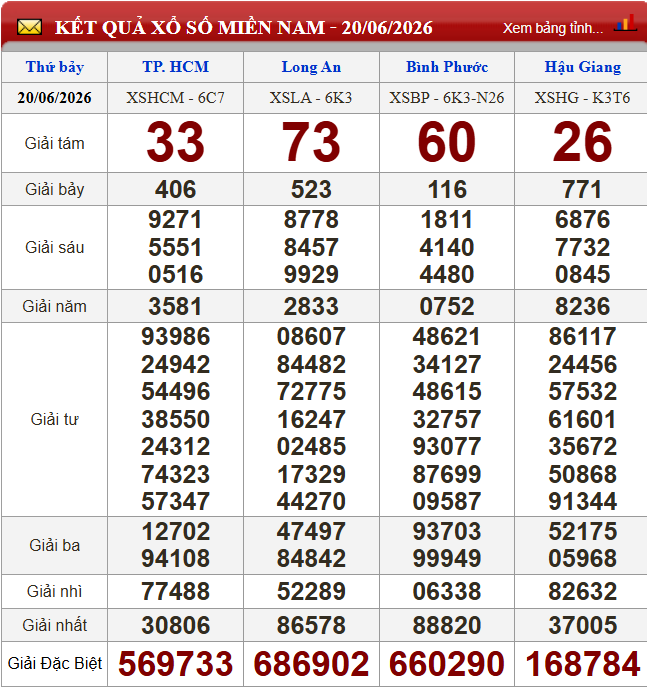The height and width of the screenshot is (687, 647).
Task: Select the XSLA - 6K3 code
Action: tap(311, 97)
